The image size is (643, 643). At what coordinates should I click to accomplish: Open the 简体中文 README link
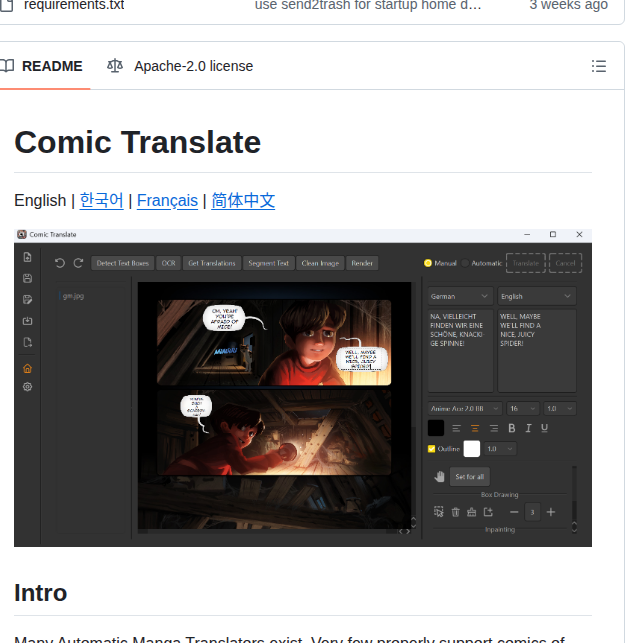pos(243,201)
